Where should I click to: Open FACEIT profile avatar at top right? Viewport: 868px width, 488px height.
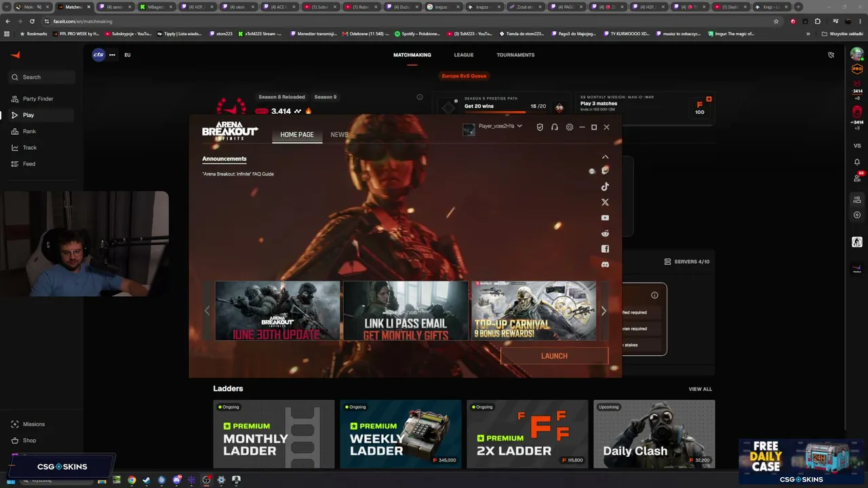pos(857,55)
